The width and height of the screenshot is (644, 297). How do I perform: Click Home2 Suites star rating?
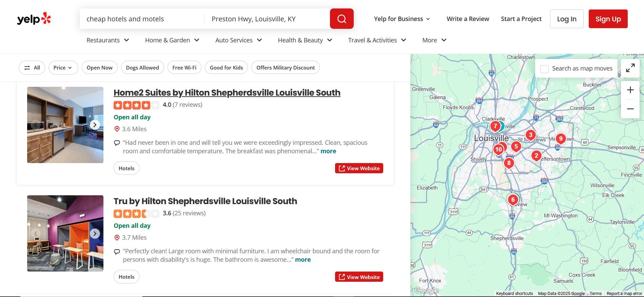tap(136, 105)
